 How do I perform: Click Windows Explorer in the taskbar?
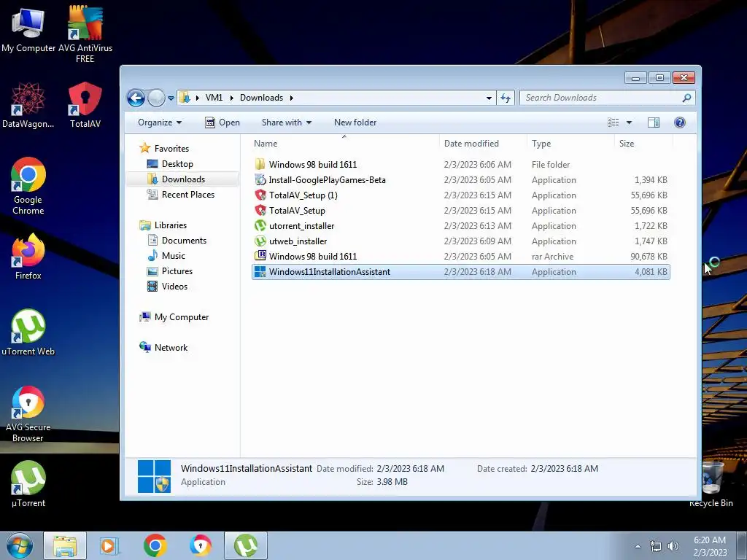click(65, 545)
